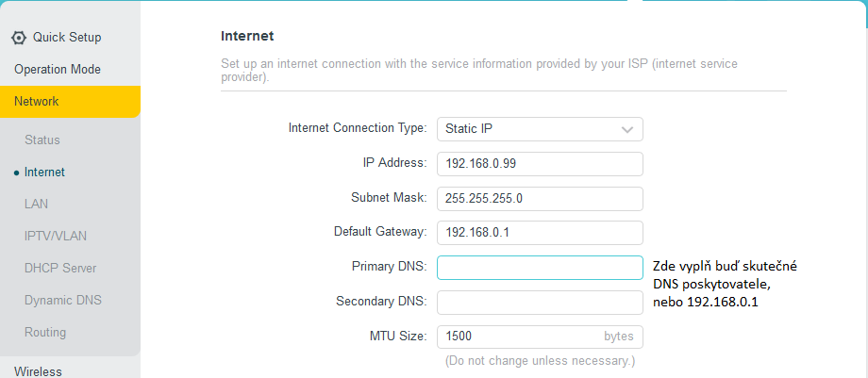Click the MTU Size input field

(x=519, y=337)
